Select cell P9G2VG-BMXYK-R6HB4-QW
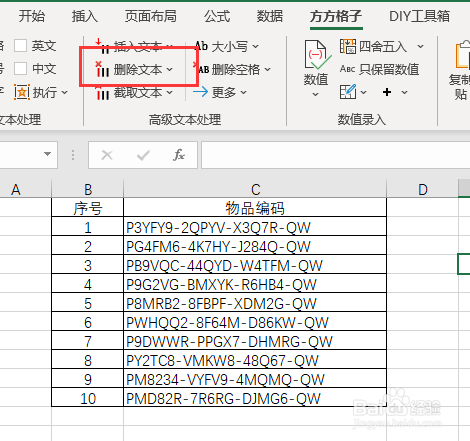 pyautogui.click(x=255, y=284)
